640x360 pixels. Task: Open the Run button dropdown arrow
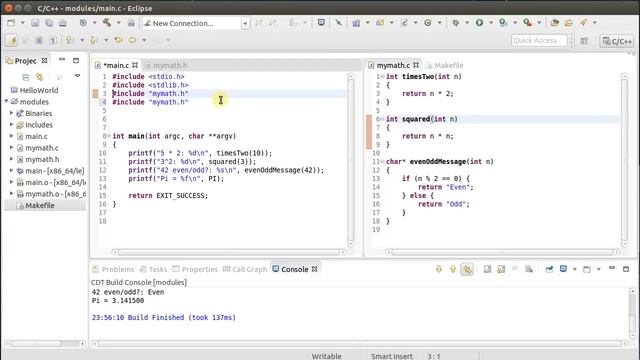pos(491,23)
